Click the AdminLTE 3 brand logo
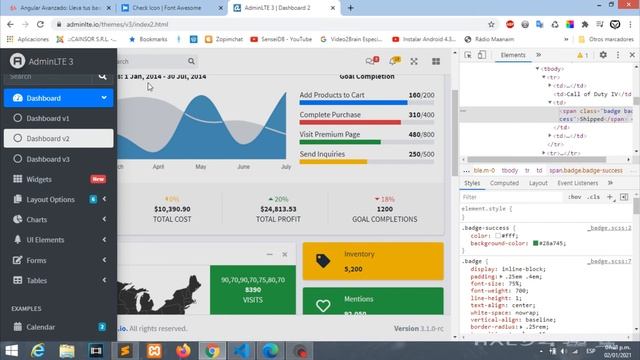The image size is (640, 360). 17,61
